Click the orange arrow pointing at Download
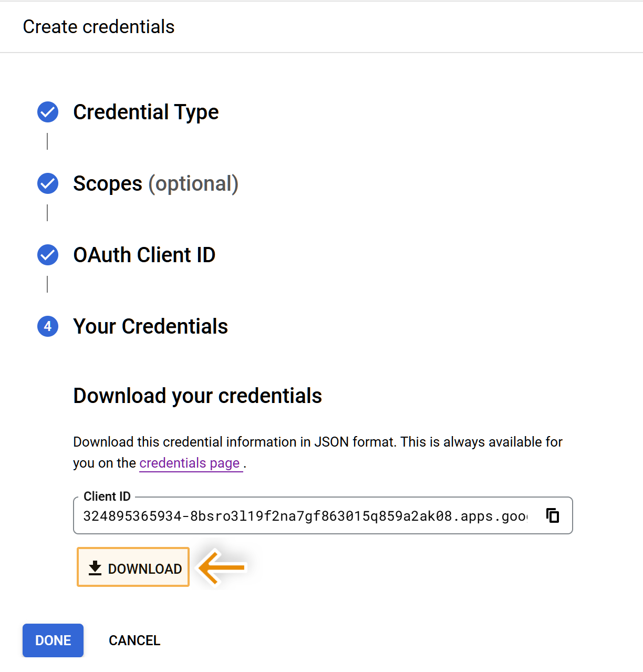Image resolution: width=643 pixels, height=672 pixels. (223, 567)
